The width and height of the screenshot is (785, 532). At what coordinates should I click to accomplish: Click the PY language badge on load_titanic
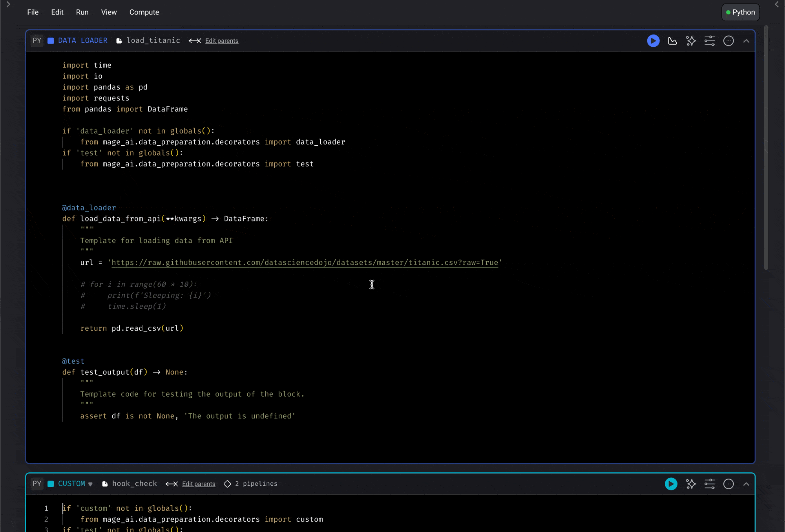point(37,40)
